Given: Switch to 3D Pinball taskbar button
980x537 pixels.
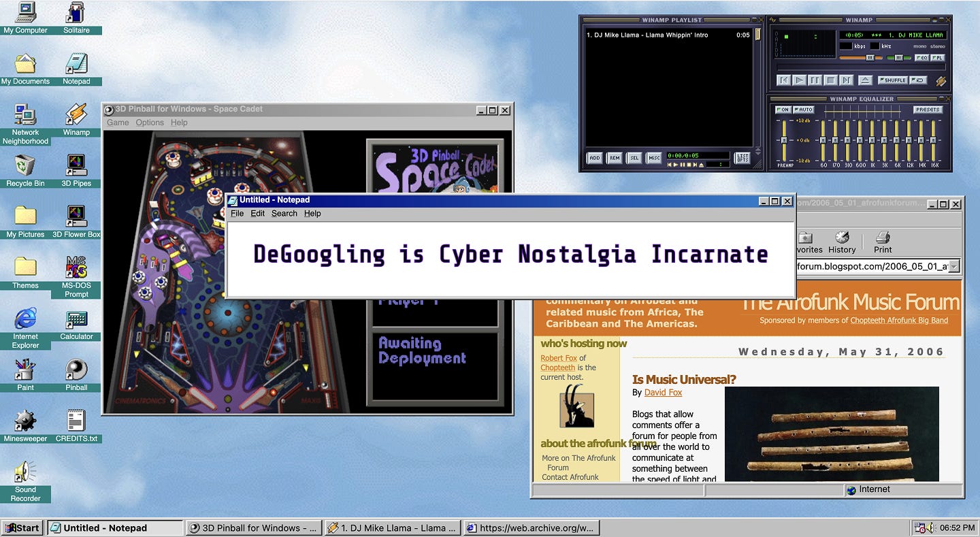Looking at the screenshot, I should pyautogui.click(x=253, y=527).
